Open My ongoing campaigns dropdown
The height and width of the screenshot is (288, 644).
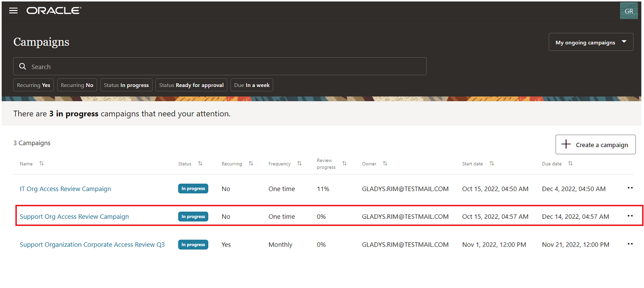591,42
